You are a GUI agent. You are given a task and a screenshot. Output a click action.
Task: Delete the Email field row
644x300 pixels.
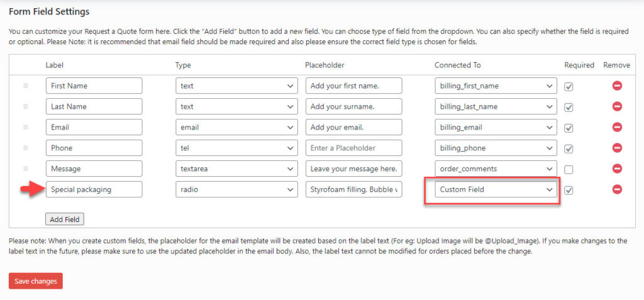coord(617,127)
